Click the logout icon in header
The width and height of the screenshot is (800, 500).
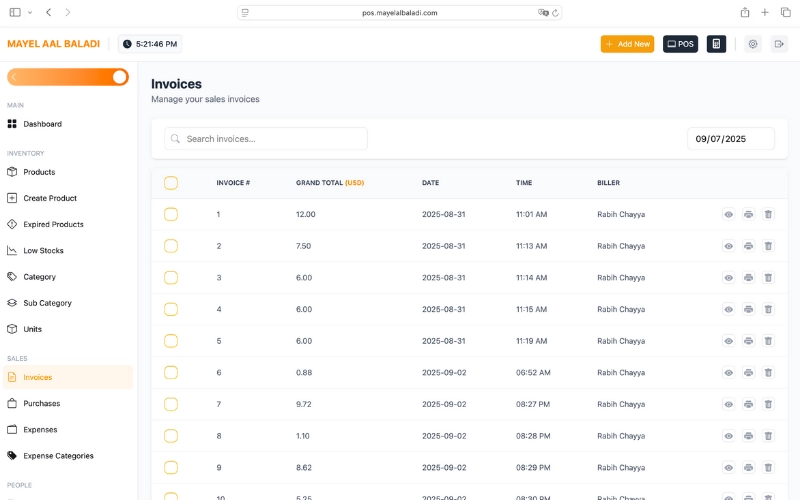click(x=779, y=44)
